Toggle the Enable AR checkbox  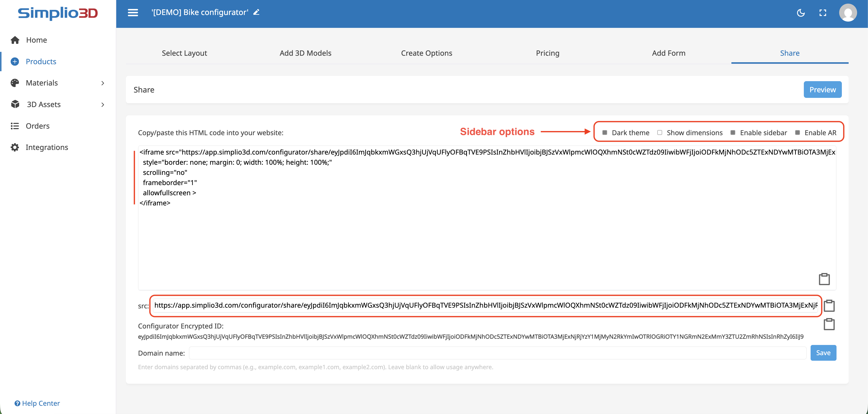pyautogui.click(x=797, y=133)
